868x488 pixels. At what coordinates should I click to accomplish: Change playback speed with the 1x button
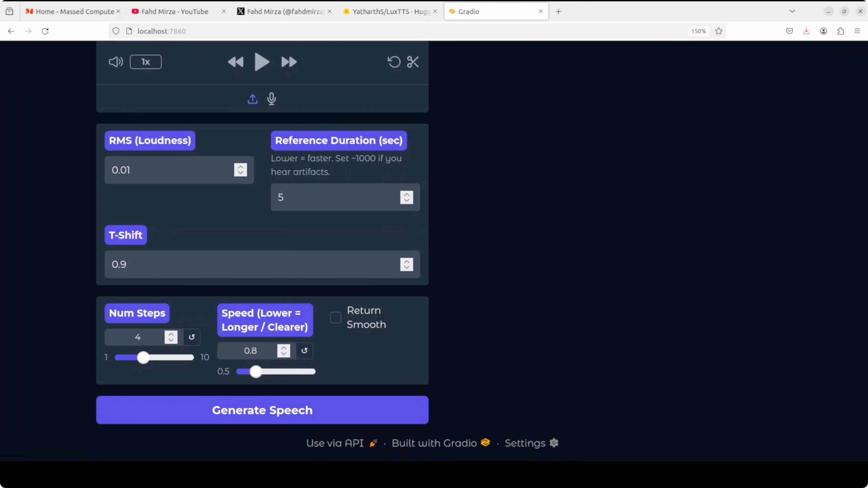pos(146,62)
